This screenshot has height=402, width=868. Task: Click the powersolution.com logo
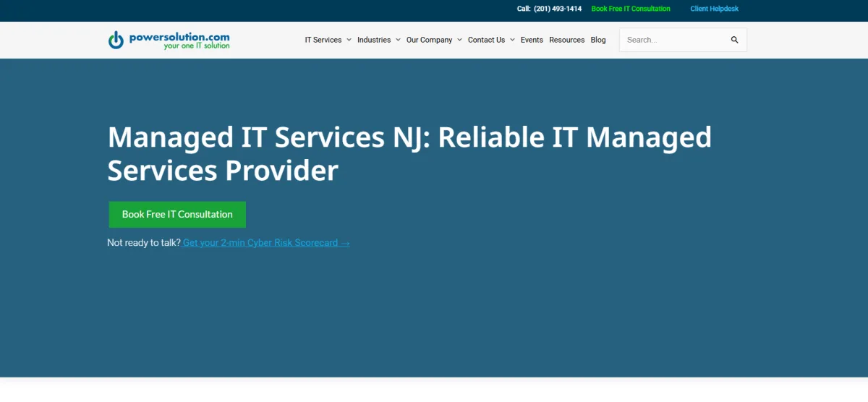[169, 40]
